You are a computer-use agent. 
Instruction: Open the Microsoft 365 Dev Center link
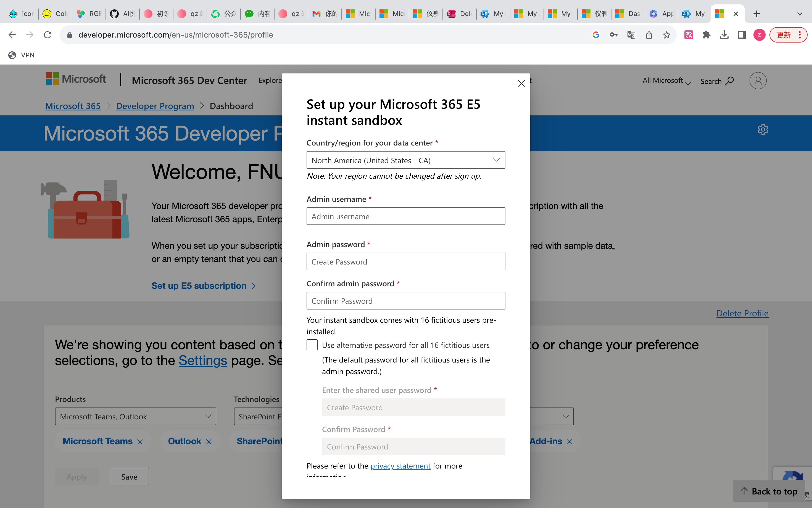[189, 80]
